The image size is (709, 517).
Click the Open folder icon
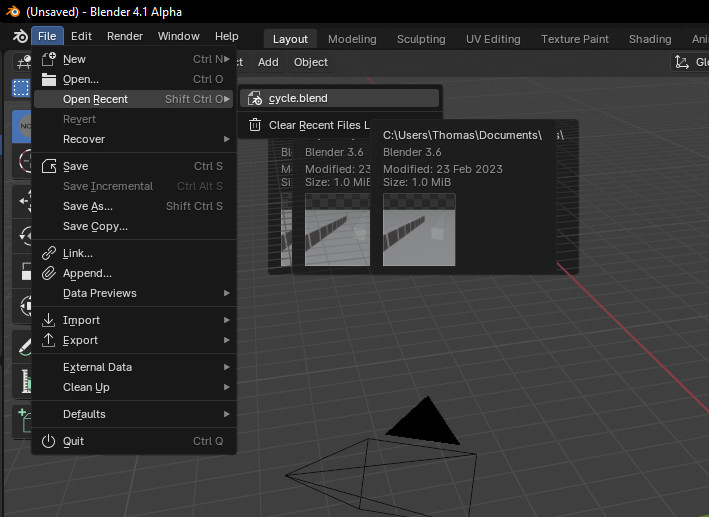pyautogui.click(x=48, y=79)
